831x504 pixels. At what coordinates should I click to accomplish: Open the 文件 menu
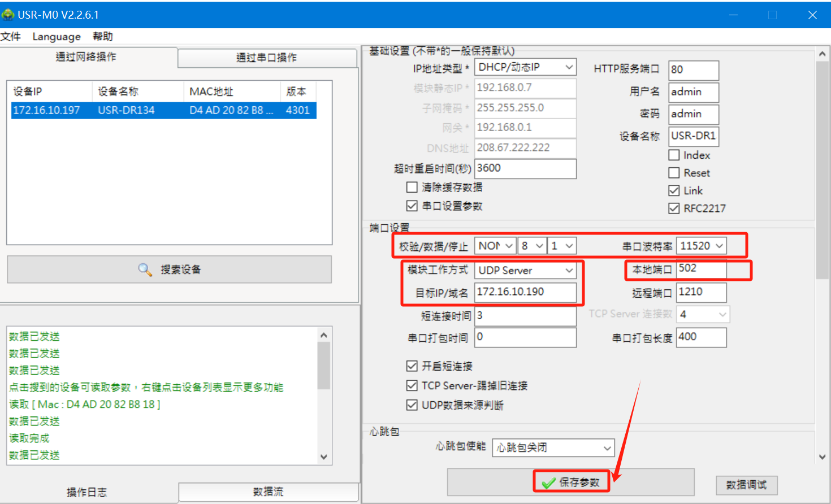[10, 37]
